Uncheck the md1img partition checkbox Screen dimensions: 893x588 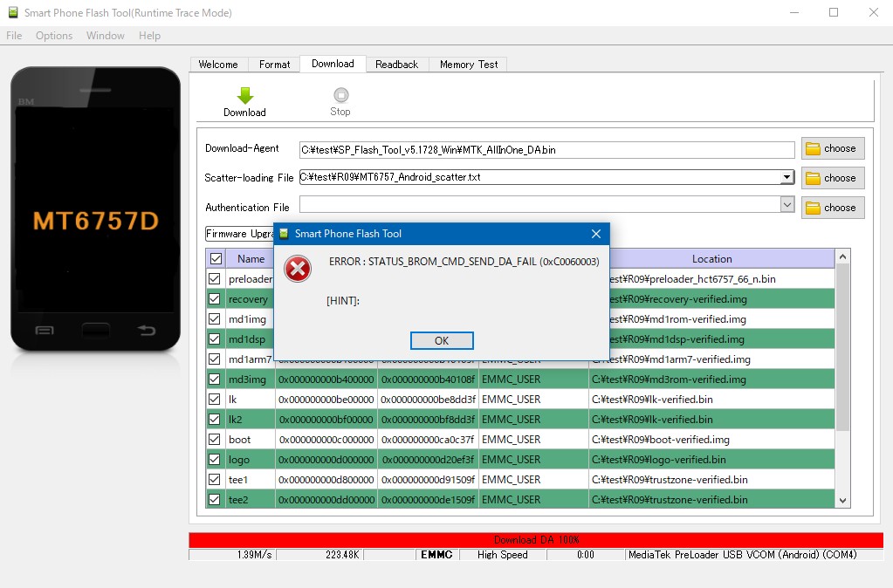point(214,318)
